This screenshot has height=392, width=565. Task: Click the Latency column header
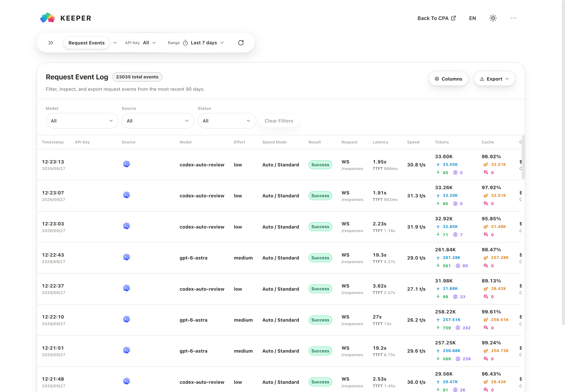pos(380,142)
